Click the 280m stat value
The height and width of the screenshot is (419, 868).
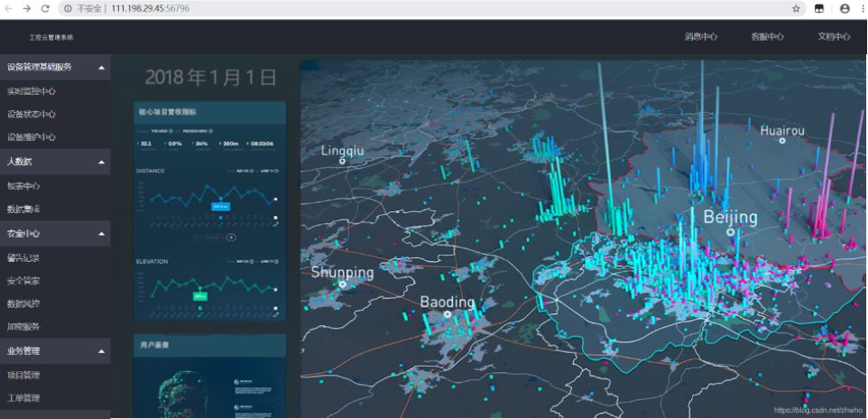tap(231, 144)
